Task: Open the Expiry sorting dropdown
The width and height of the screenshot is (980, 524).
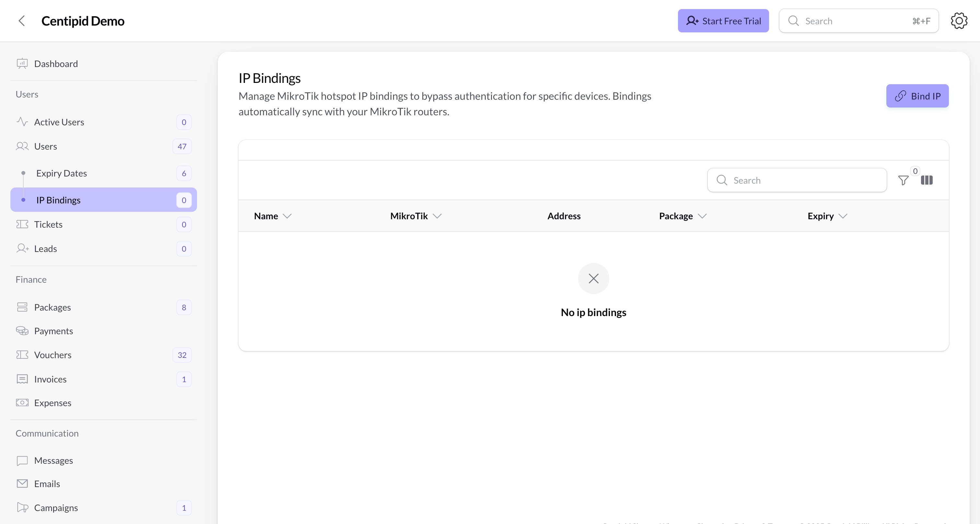Action: (x=844, y=216)
